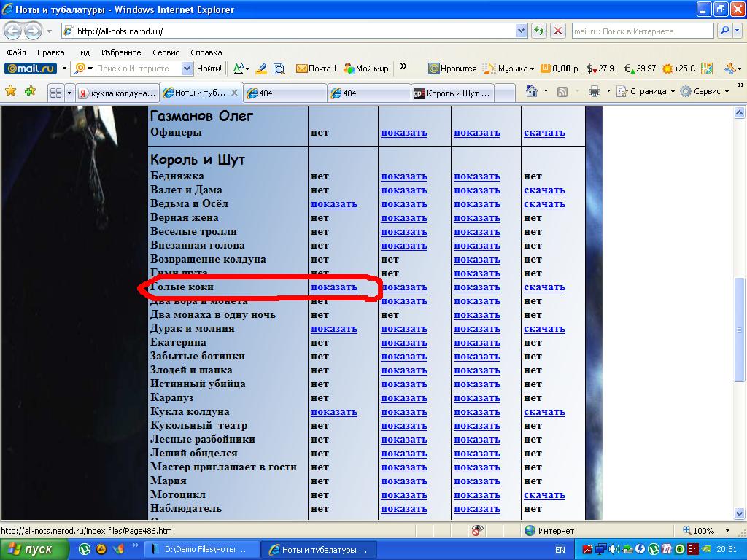Open the Музыка dropdown menu

(508, 69)
